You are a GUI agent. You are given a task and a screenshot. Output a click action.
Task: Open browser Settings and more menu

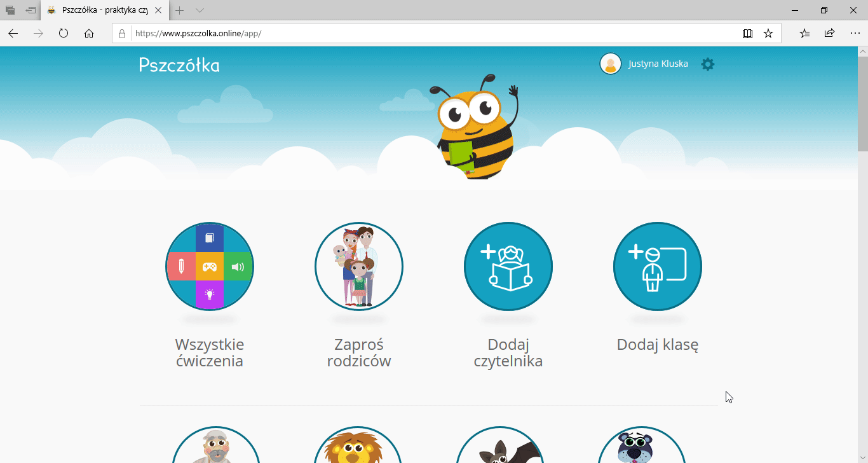[x=855, y=34]
